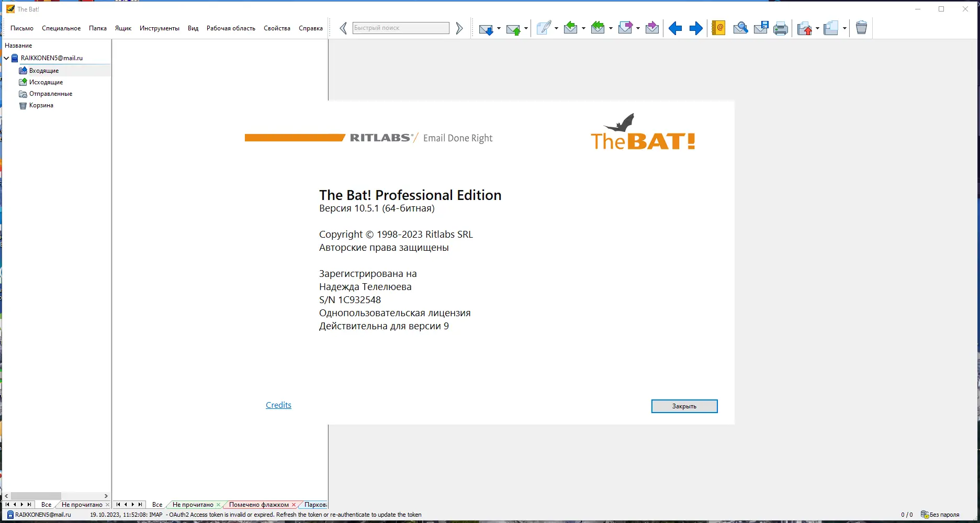Go to previous message with blue left arrow
Image resolution: width=980 pixels, height=523 pixels.
pos(675,28)
